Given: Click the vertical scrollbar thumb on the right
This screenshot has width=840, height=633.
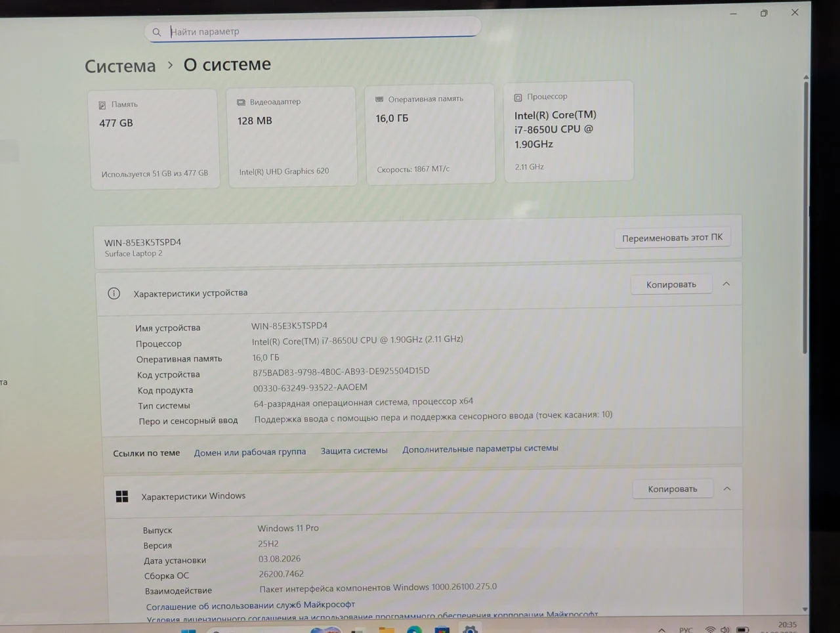Looking at the screenshot, I should 805,217.
